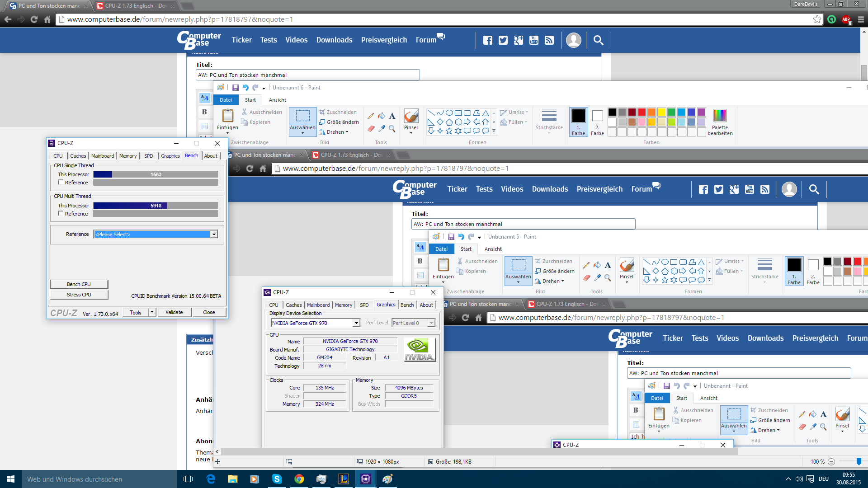Screen dimensions: 868x488
Task: Switch to the Mainboard tab in CPU-Z bench window
Action: pos(103,156)
